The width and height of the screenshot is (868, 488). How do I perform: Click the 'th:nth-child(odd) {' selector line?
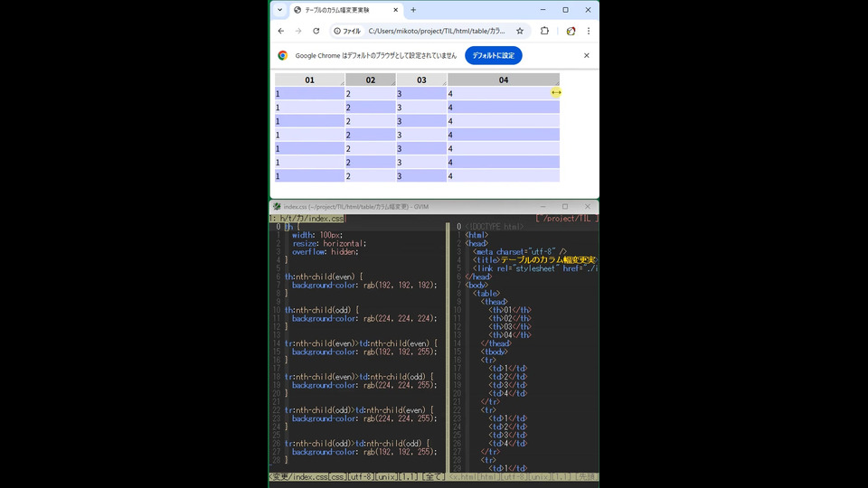(322, 310)
